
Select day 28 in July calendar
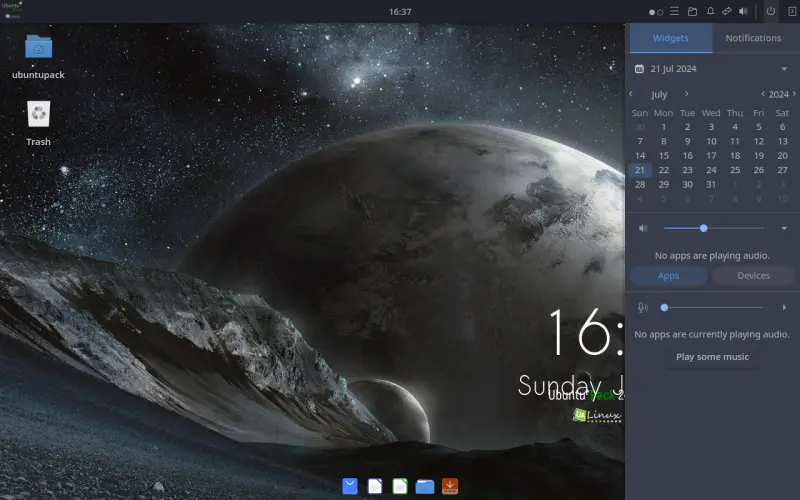coord(640,184)
